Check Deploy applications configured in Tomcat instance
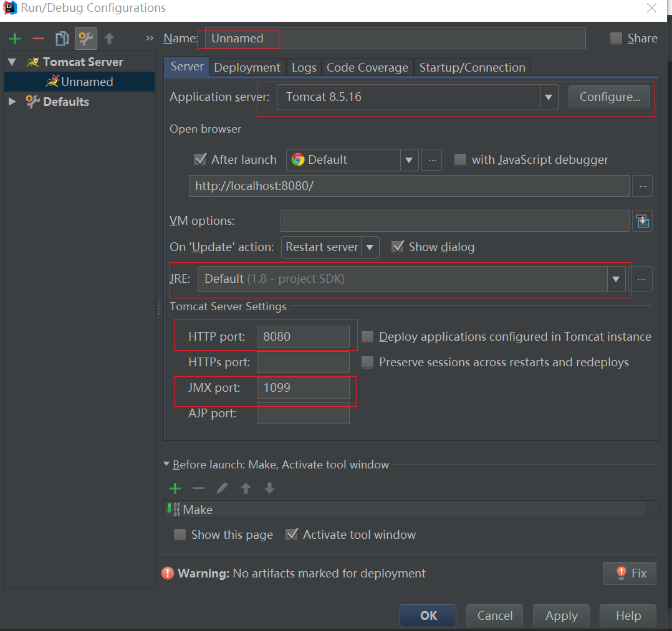 367,337
